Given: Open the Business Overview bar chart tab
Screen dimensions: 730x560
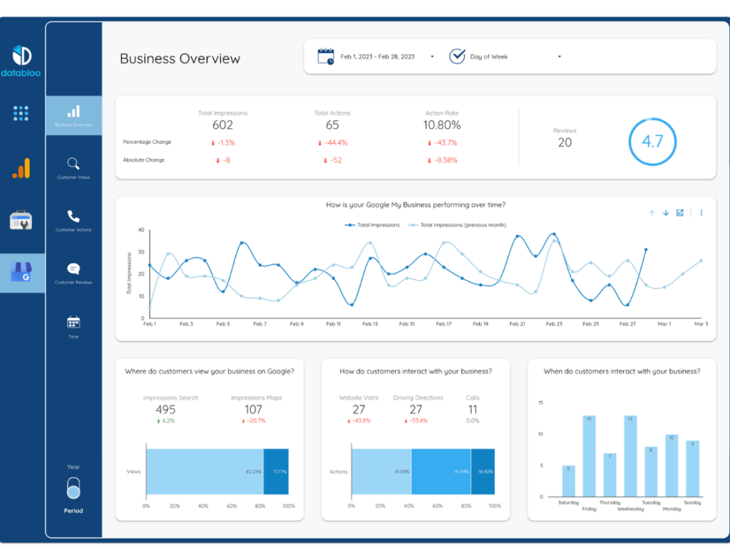Looking at the screenshot, I should (73, 116).
